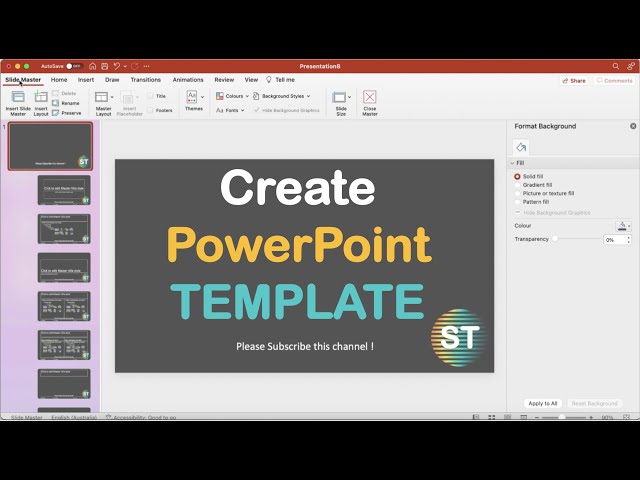
Task: Open the Themes gallery icon
Action: pos(191,97)
